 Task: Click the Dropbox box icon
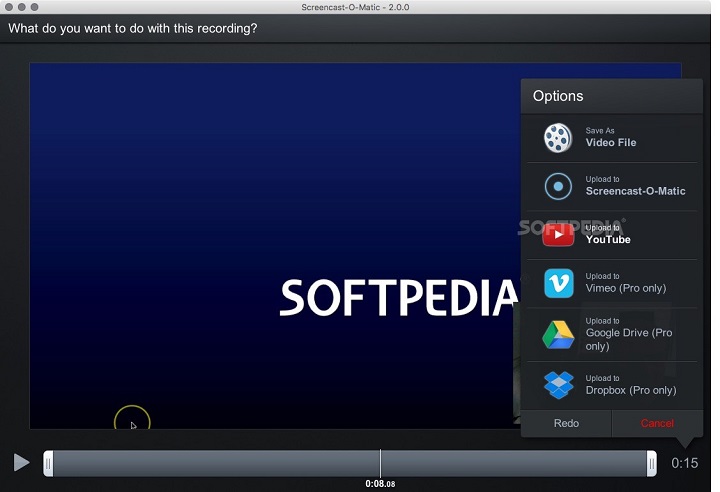[558, 385]
